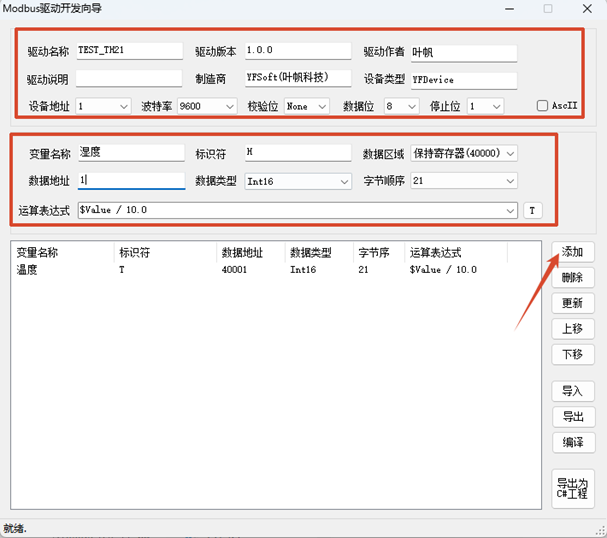Click the $Value / 10.0 cell in the list
Viewport: 607px width, 538px height.
point(443,270)
